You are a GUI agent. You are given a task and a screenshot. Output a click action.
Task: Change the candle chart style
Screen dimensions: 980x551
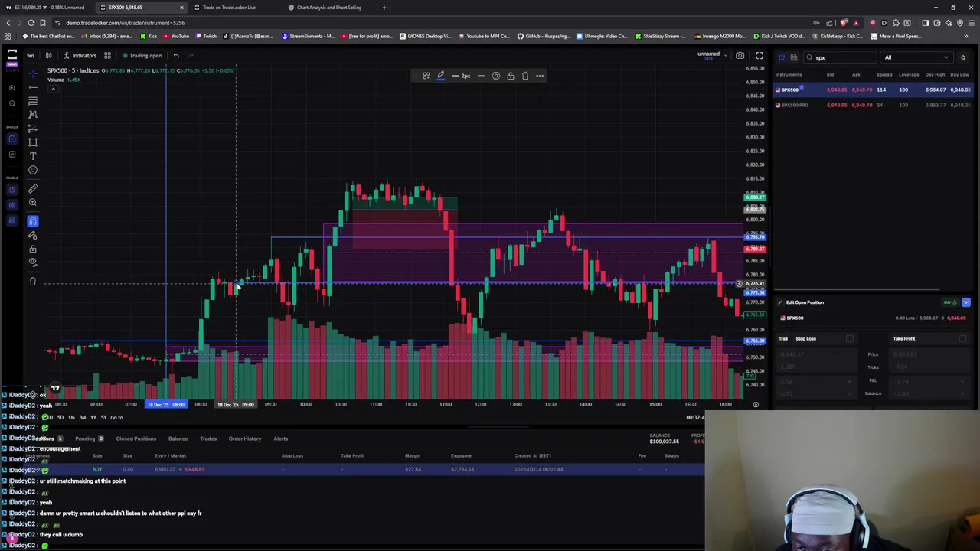pos(48,55)
